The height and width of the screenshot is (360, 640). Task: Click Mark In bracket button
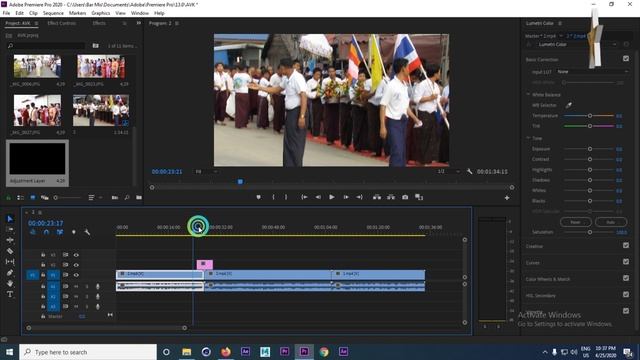[273, 197]
